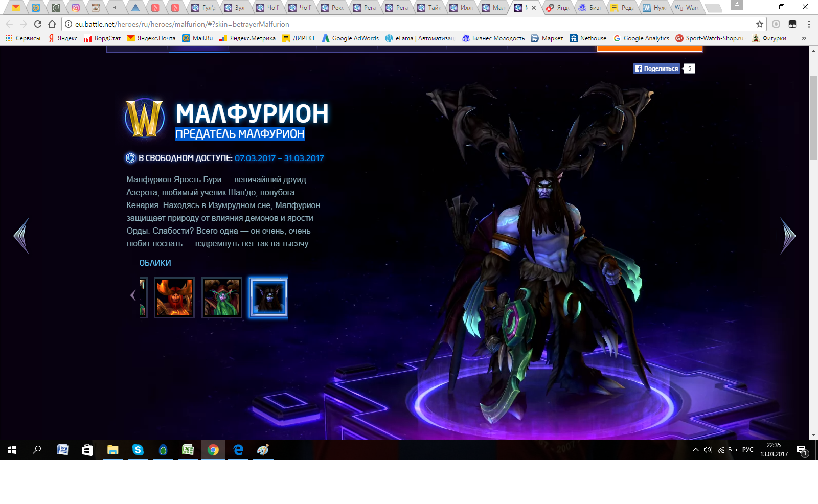Screen dimensions: 818x504
Task: Open the Тайк tab
Action: pos(428,8)
